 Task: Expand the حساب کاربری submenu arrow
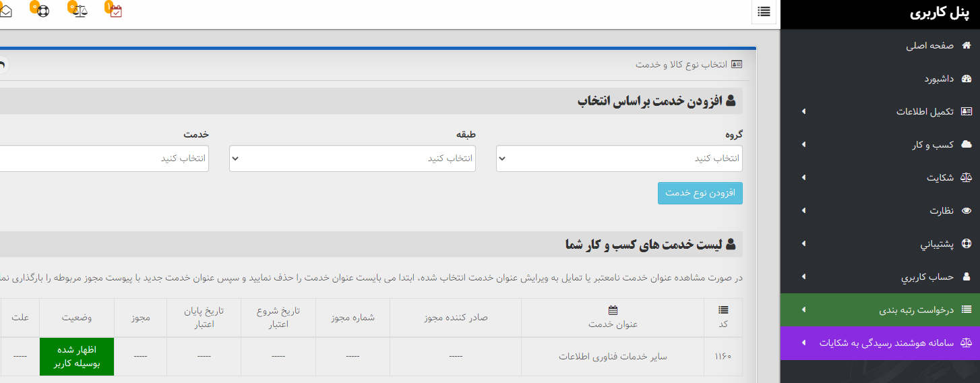click(803, 276)
